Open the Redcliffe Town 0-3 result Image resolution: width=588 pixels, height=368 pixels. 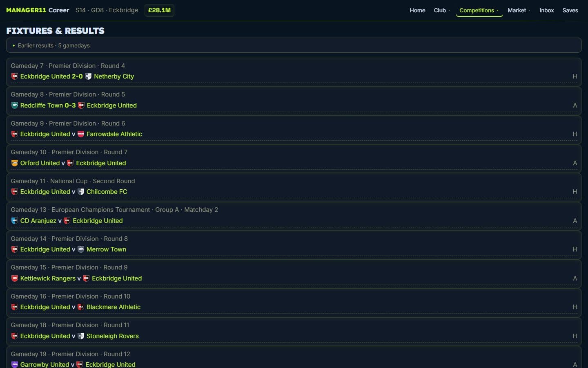(70, 105)
